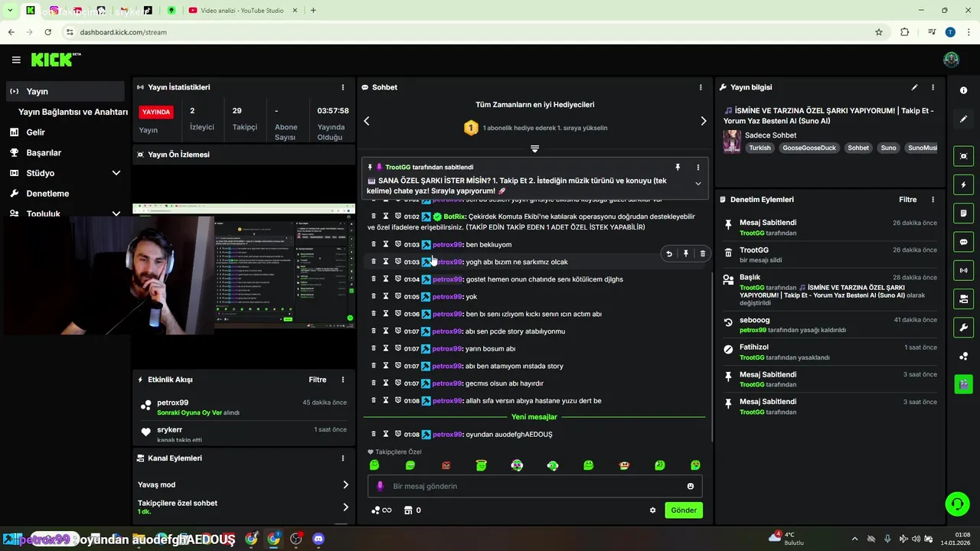Insert the halo angel emote

482,465
